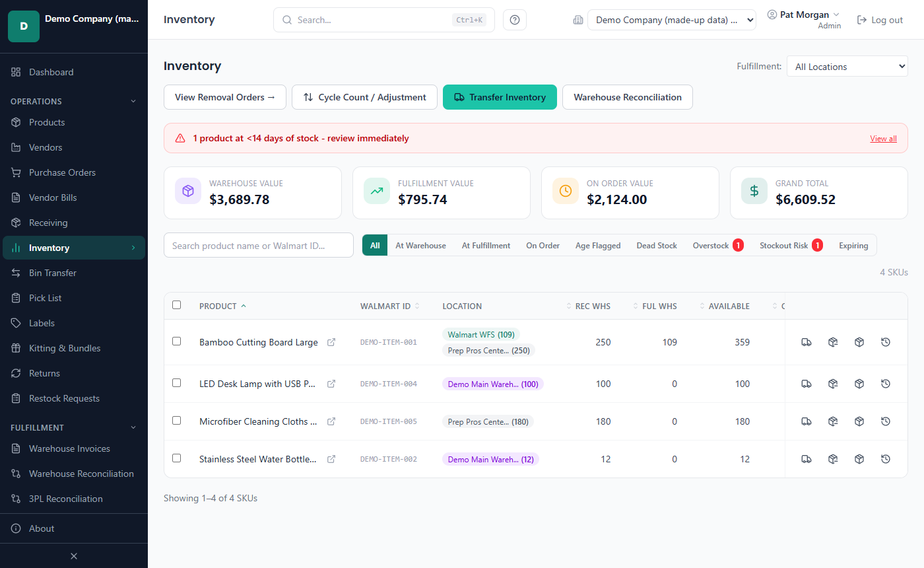The height and width of the screenshot is (568, 924).
Task: Select the All filter tab
Action: click(x=375, y=246)
